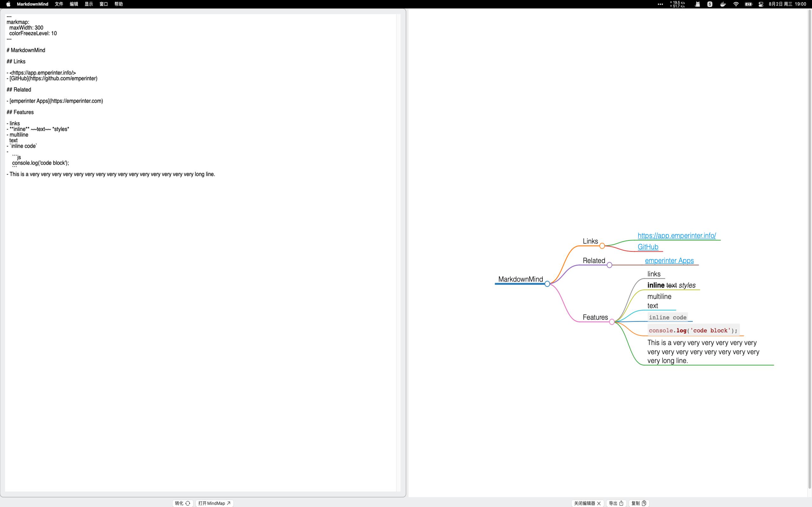Open the Wi-Fi status icon
The height and width of the screenshot is (507, 812).
click(x=736, y=4)
